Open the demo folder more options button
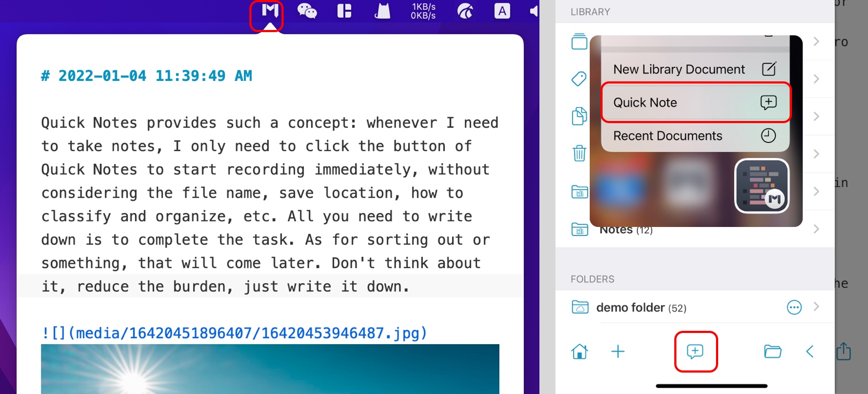 pos(794,307)
